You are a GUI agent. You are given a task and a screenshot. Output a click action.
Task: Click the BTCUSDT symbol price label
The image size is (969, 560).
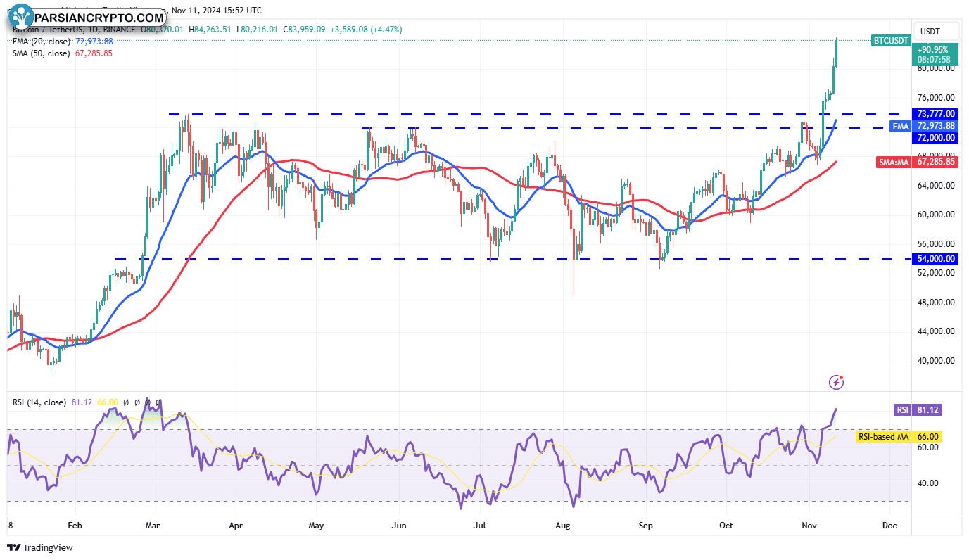click(x=890, y=41)
